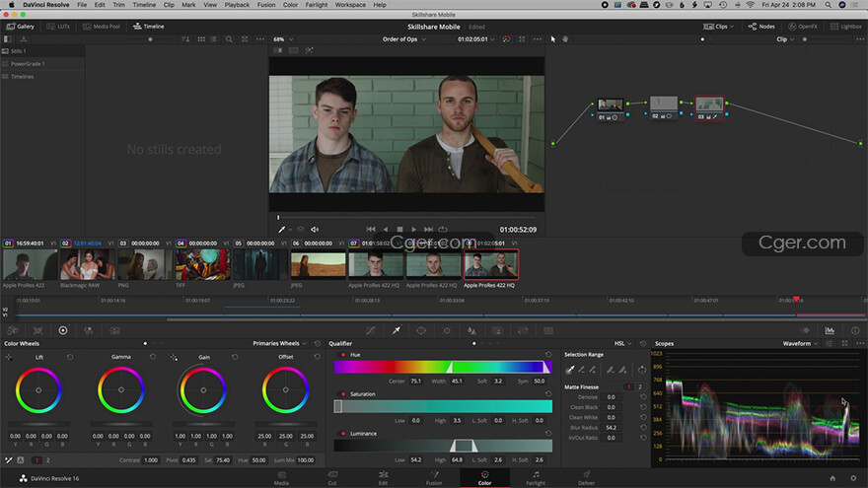
Task: Open the Information palette icon
Action: [855, 330]
